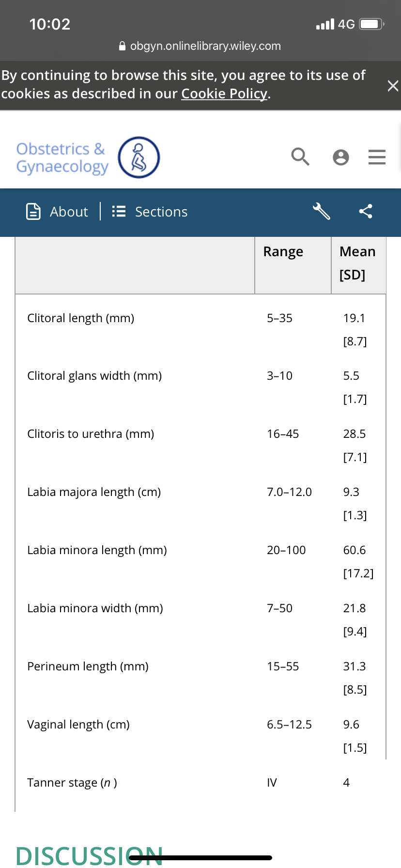
Task: Click the About document icon
Action: tap(33, 212)
